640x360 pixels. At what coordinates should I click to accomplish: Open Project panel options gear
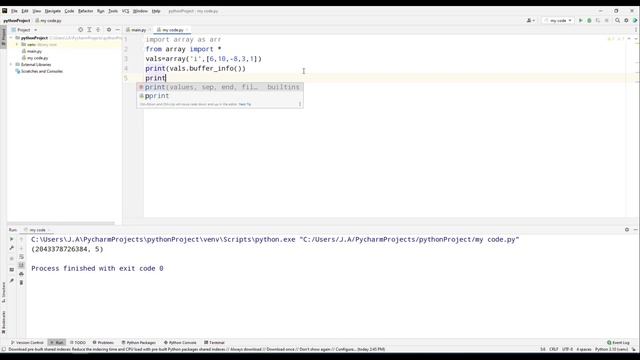(109, 30)
